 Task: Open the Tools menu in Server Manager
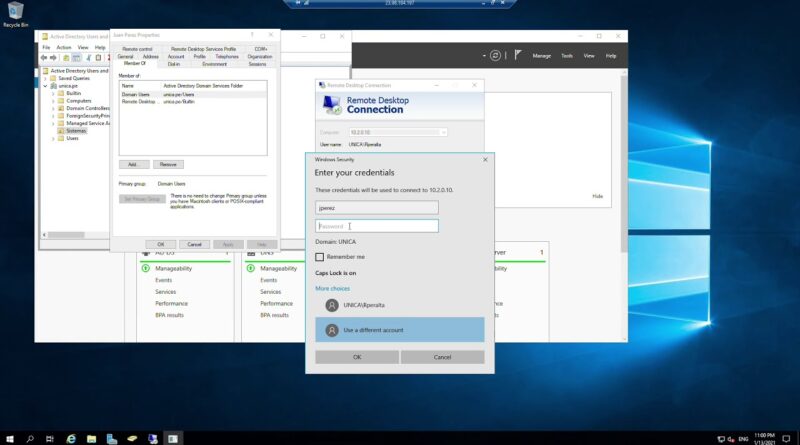click(567, 56)
